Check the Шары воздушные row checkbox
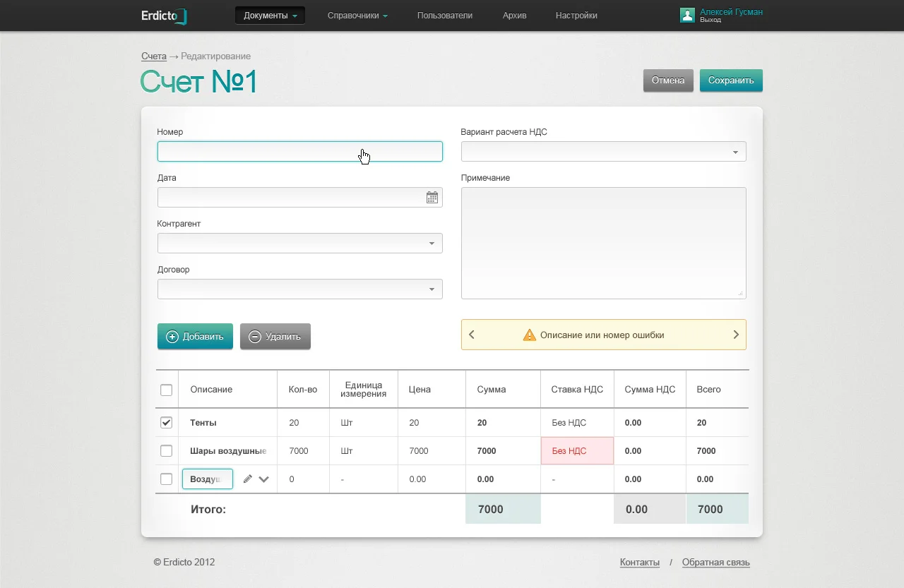The height and width of the screenshot is (588, 904). pyautogui.click(x=166, y=451)
